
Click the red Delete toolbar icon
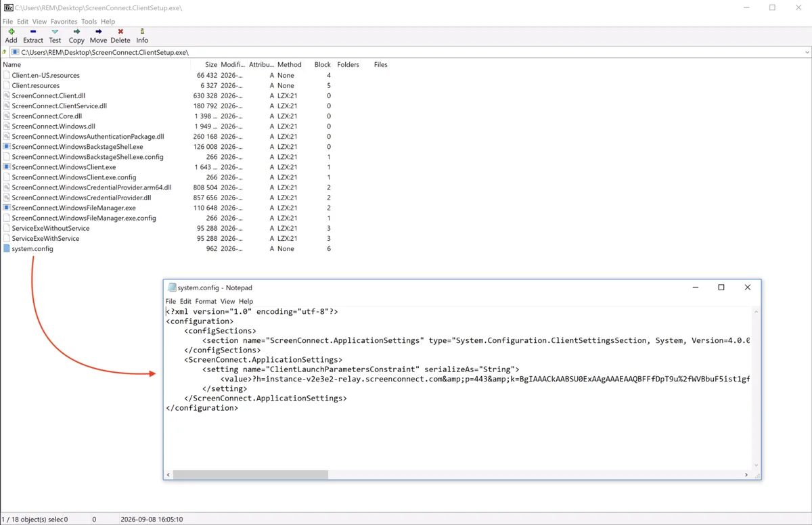(120, 32)
